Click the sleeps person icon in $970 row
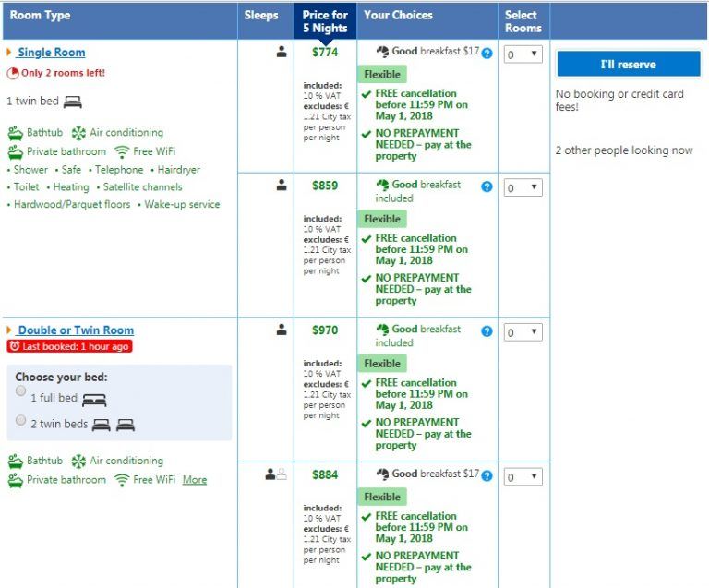Screen dimensions: 709x588 282,330
